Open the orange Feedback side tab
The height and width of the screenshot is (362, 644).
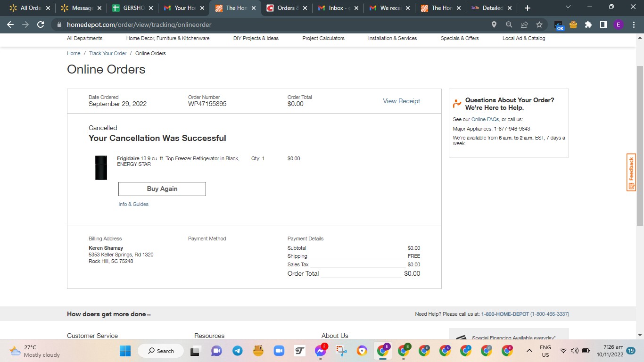(631, 173)
